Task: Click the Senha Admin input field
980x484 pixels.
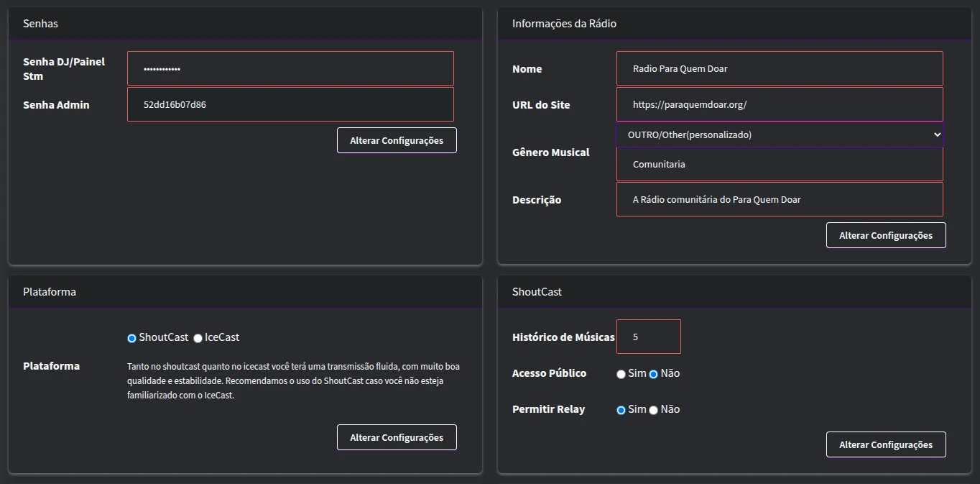Action: pos(290,104)
